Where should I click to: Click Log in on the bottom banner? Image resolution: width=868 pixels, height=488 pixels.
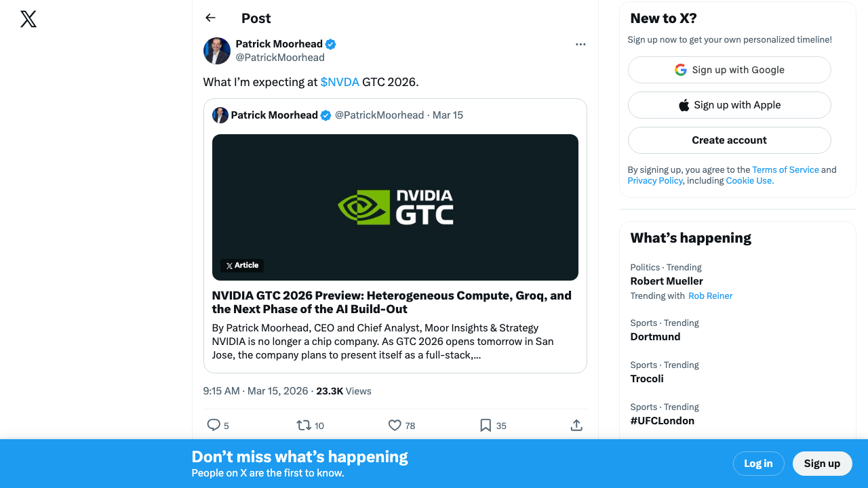pyautogui.click(x=758, y=464)
